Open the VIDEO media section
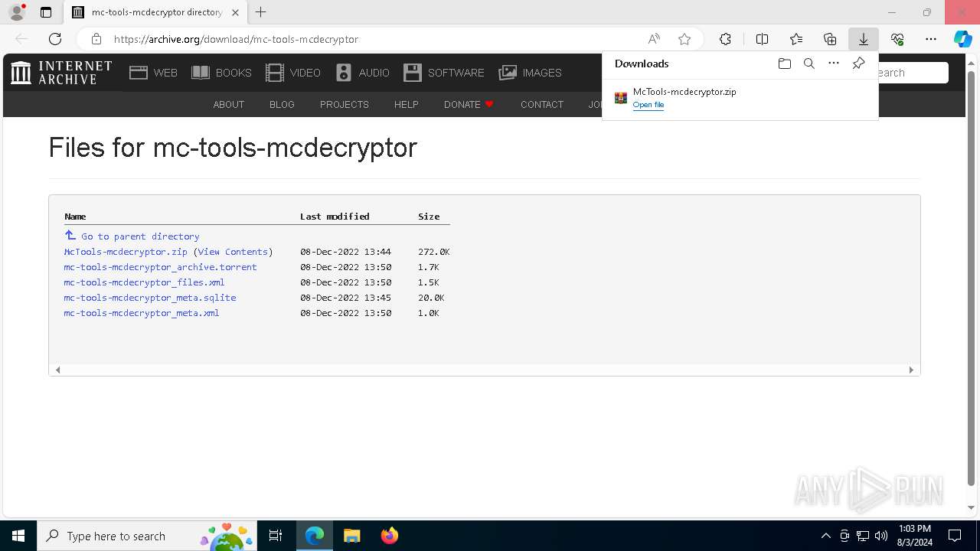This screenshot has height=551, width=980. pyautogui.click(x=292, y=73)
